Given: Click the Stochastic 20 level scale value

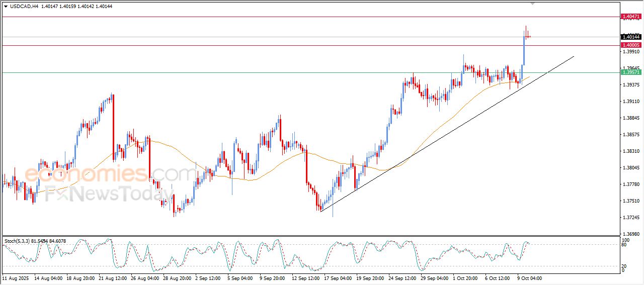Looking at the screenshot, I should pos(624,266).
